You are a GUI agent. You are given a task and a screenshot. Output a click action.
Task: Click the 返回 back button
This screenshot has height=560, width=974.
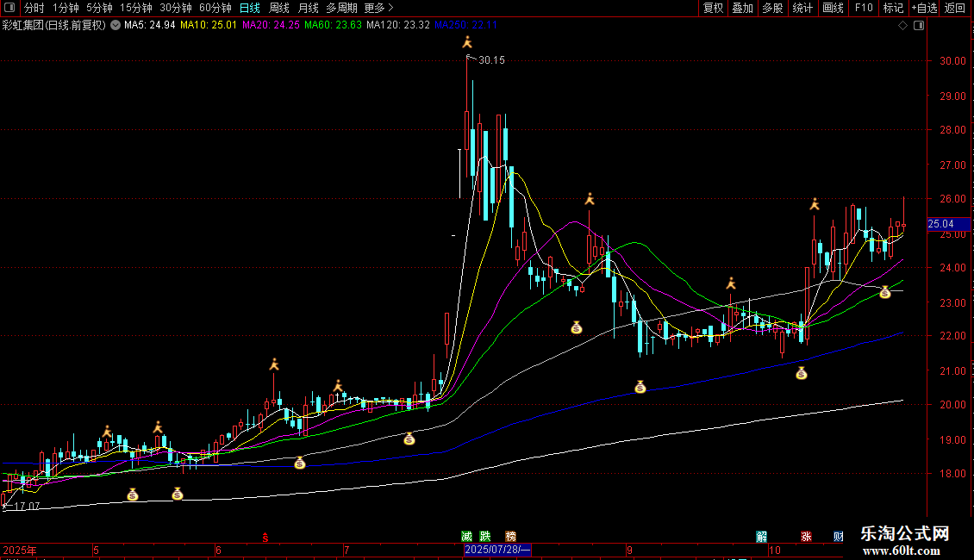point(955,8)
